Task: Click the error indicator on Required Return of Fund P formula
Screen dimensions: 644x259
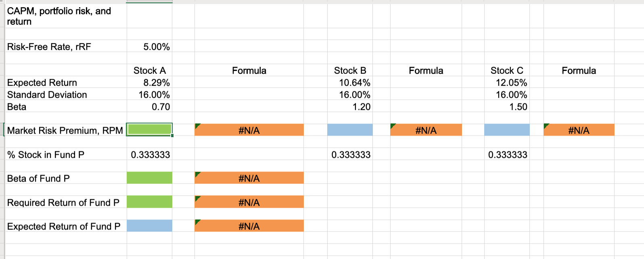Action: point(197,197)
